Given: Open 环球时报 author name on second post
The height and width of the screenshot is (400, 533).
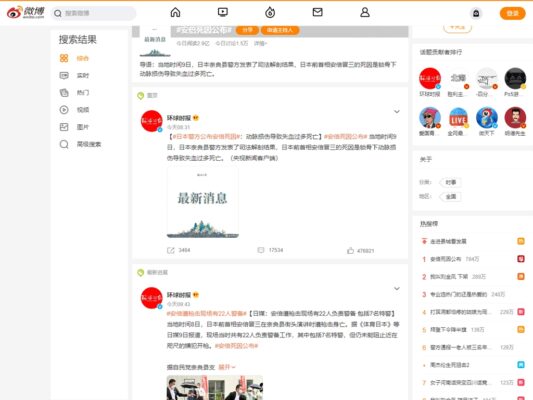Looking at the screenshot, I should coord(179,295).
